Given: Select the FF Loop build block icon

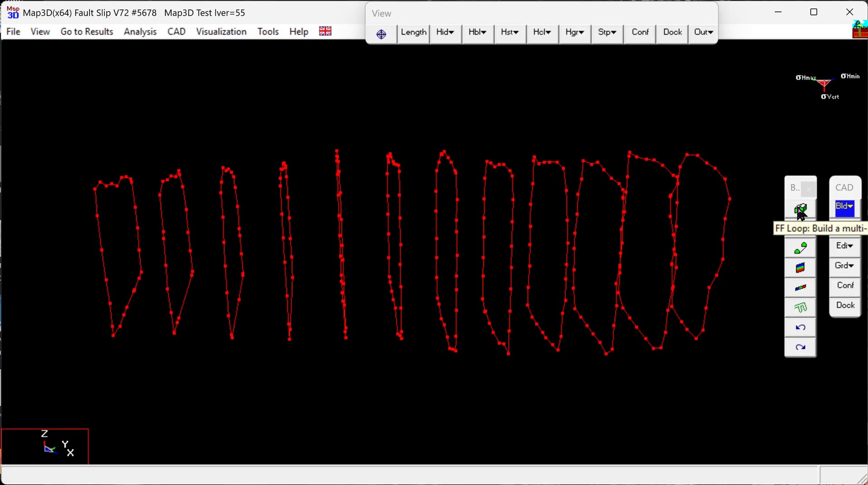Looking at the screenshot, I should (x=800, y=209).
